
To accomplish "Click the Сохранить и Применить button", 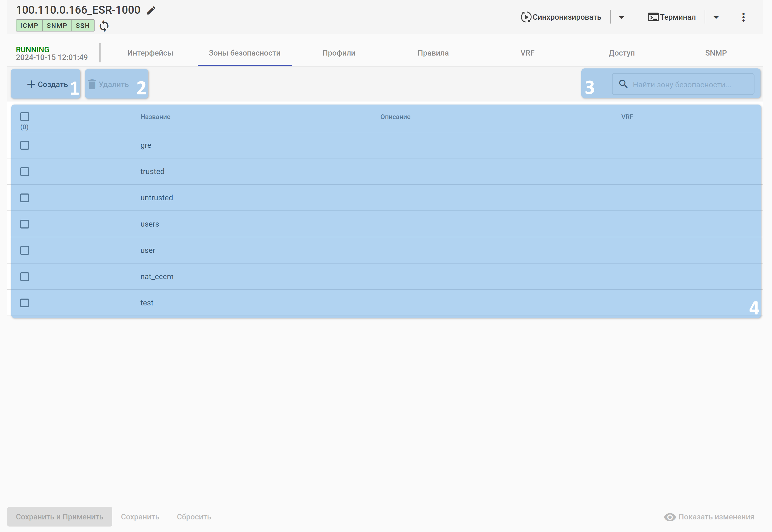I will (60, 517).
